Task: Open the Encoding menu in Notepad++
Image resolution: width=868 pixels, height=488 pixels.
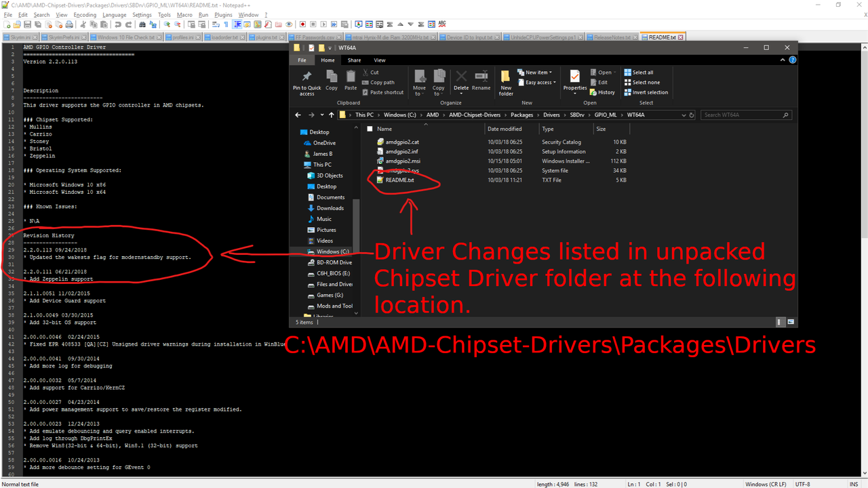Action: (85, 14)
